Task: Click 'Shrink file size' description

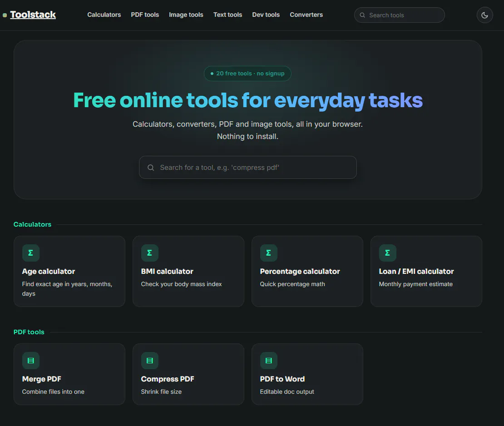Action: point(161,392)
